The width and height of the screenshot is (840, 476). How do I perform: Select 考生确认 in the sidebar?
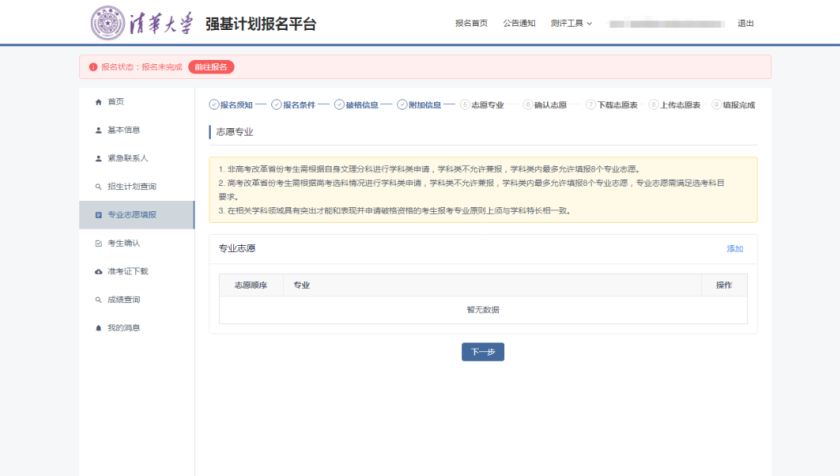(137, 243)
